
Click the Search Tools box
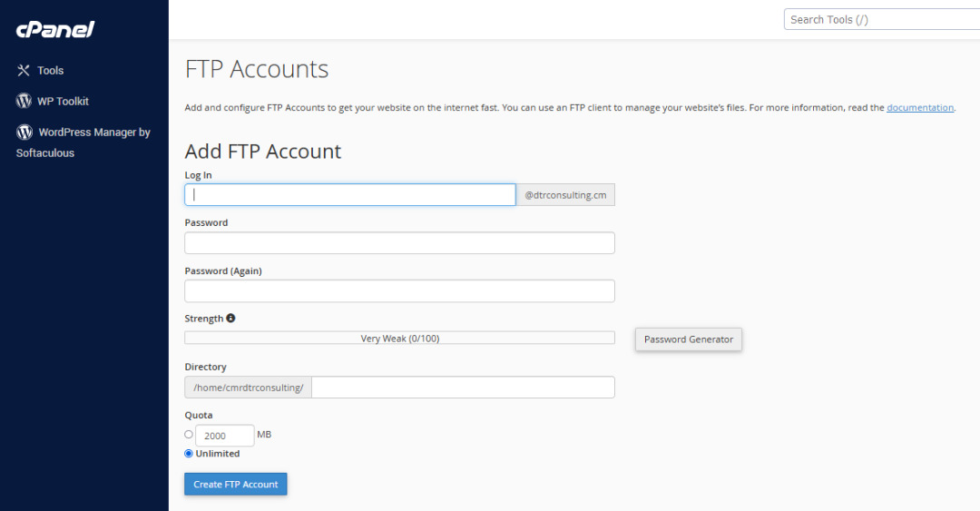coord(881,19)
